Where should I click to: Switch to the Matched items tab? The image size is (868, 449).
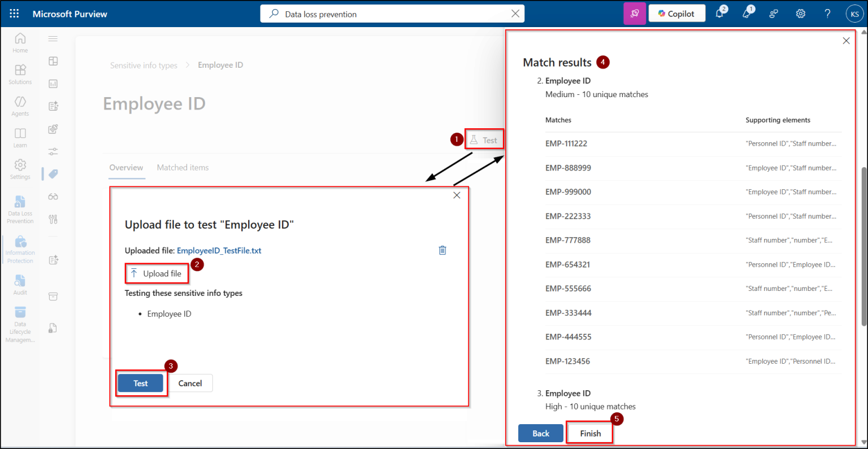pyautogui.click(x=183, y=167)
